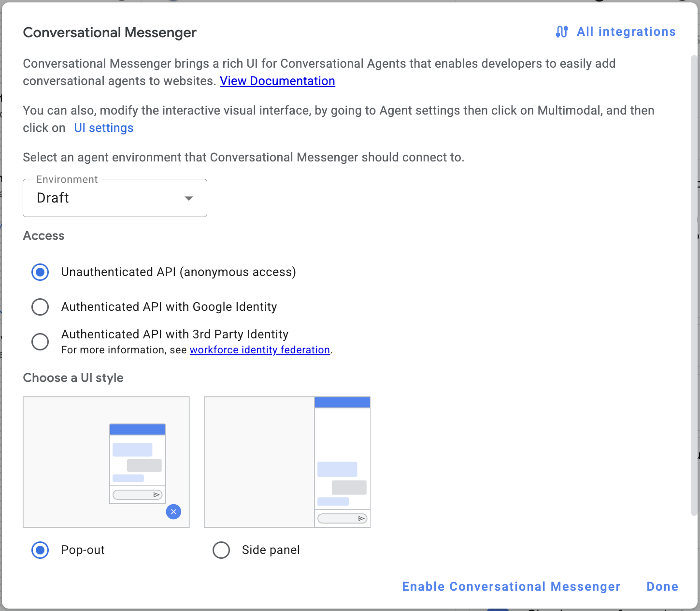Open workforce identity federation link
The height and width of the screenshot is (611, 700).
point(259,350)
